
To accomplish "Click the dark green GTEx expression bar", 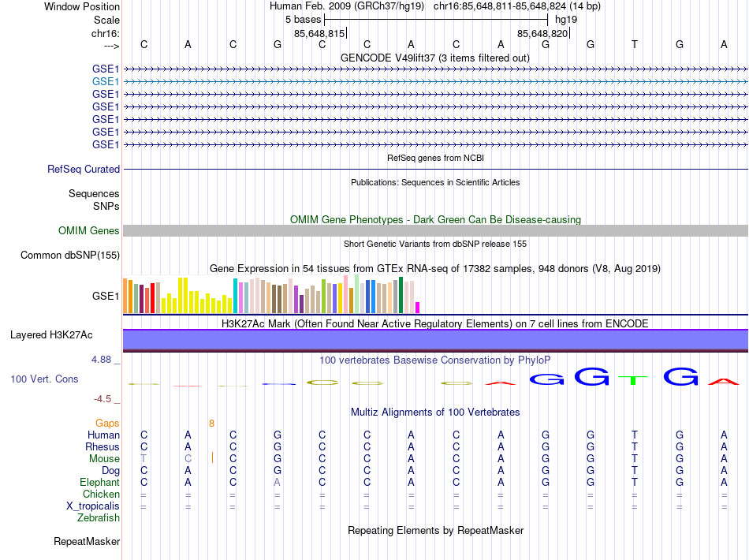I will 401,295.
